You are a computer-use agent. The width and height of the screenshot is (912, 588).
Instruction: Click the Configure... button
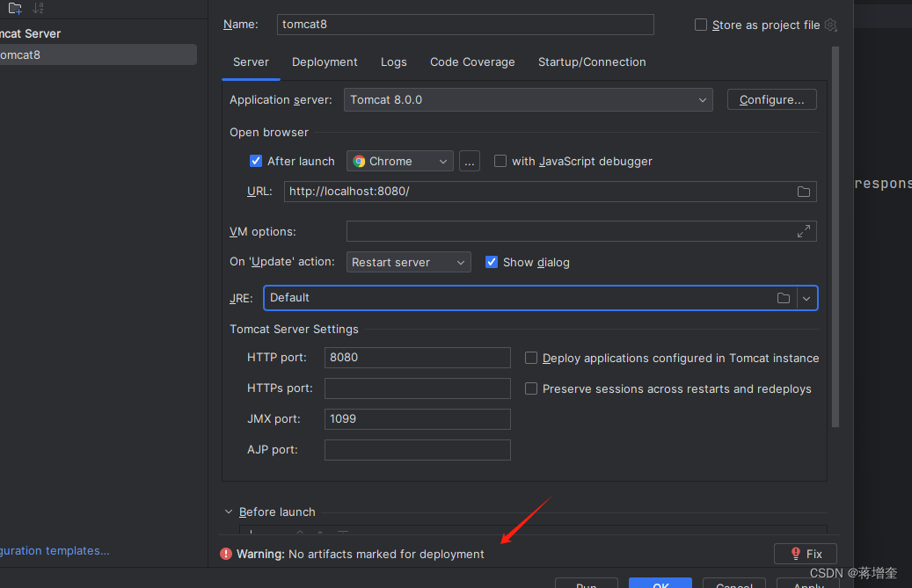click(x=772, y=99)
